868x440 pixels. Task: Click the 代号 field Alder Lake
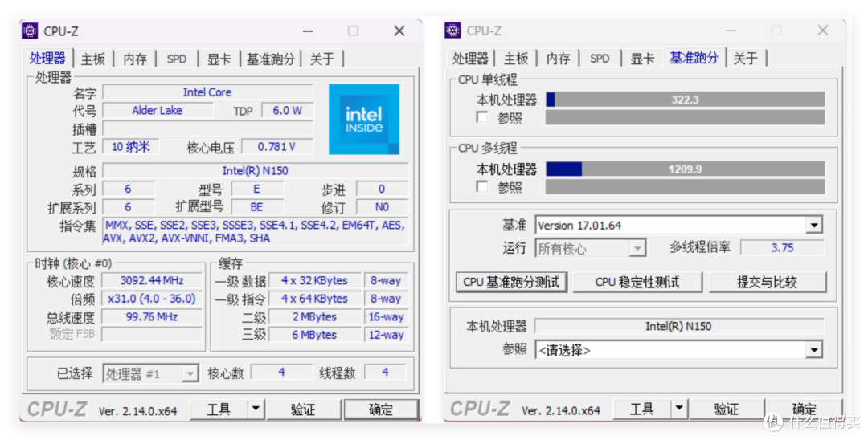click(158, 111)
